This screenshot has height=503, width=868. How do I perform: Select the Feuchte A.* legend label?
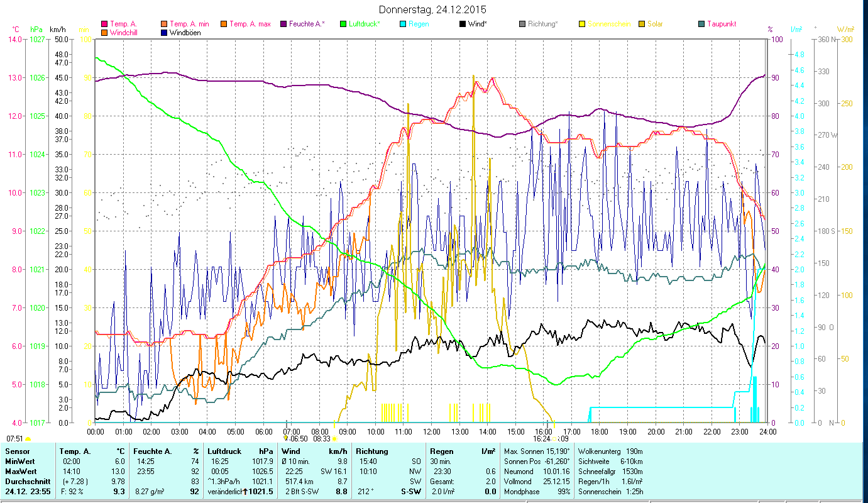click(x=307, y=25)
